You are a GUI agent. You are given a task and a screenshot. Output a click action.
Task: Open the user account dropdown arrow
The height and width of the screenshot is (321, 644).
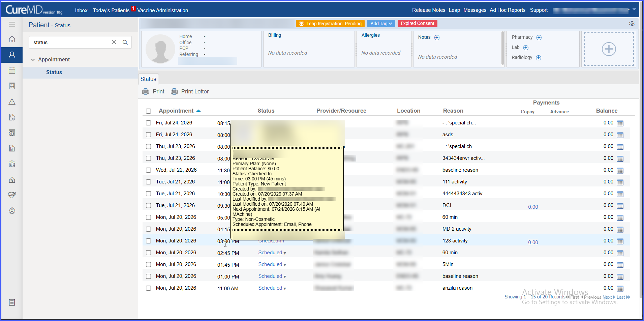tap(634, 9)
